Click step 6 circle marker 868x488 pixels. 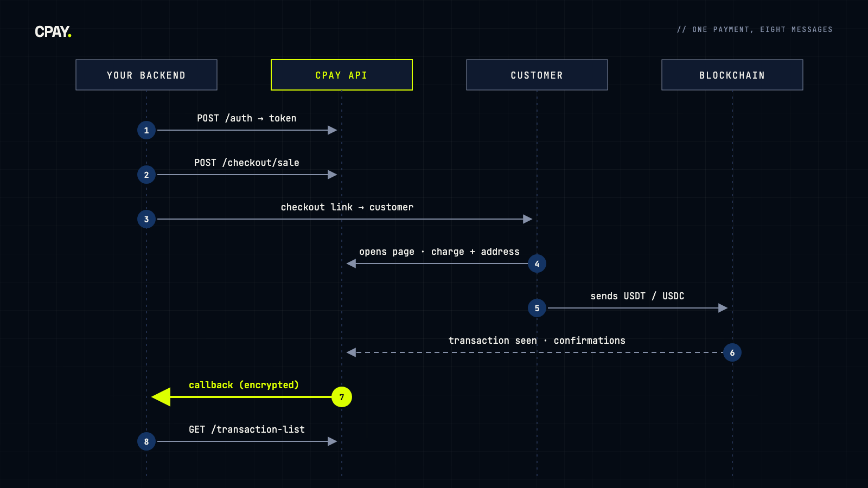click(732, 352)
